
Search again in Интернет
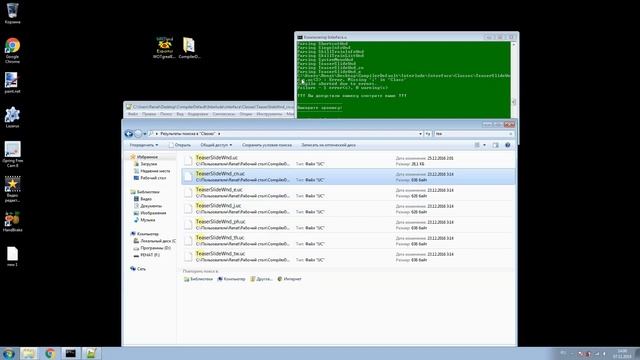tap(289, 279)
